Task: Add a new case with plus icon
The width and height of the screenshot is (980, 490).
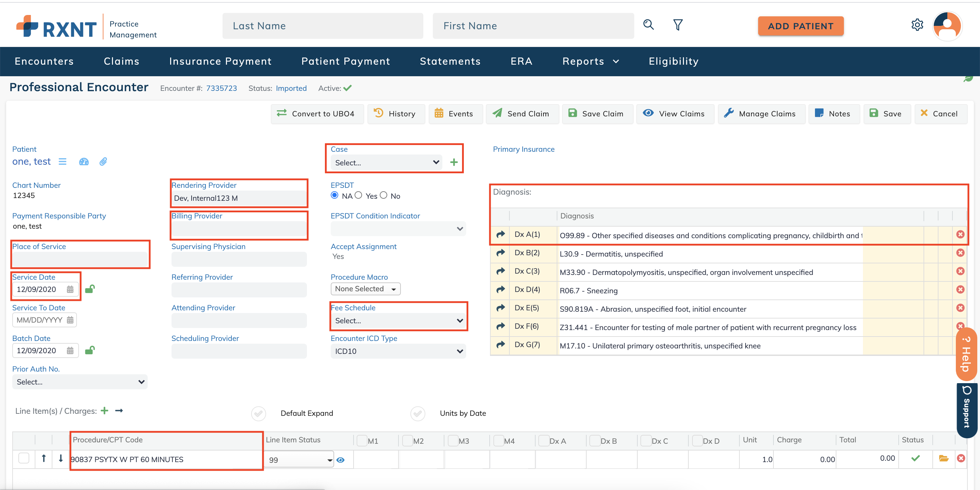Action: pyautogui.click(x=454, y=162)
